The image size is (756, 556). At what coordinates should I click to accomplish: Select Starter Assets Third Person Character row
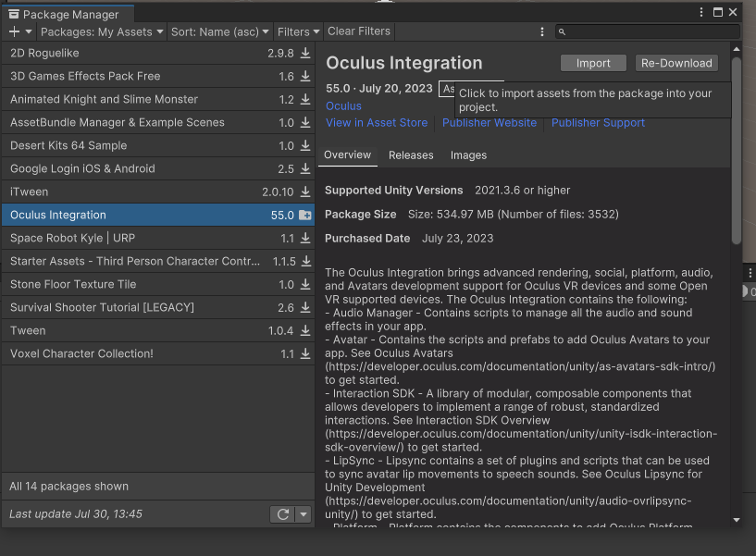pyautogui.click(x=158, y=262)
